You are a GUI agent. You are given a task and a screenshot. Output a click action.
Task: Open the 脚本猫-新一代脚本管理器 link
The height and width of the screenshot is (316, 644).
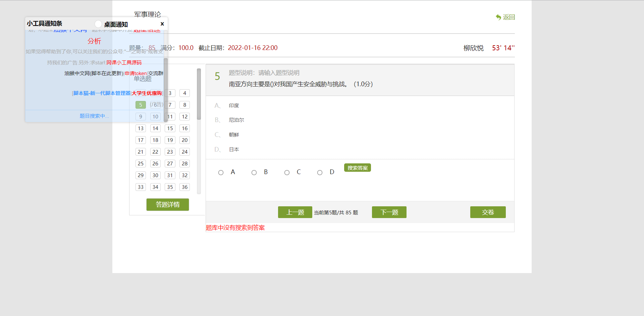(x=102, y=93)
